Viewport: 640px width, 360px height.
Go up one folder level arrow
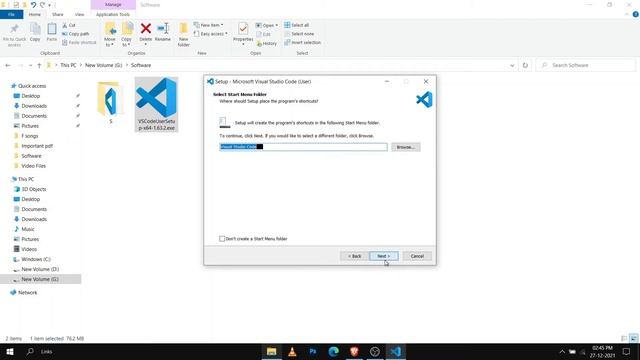pyautogui.click(x=39, y=65)
